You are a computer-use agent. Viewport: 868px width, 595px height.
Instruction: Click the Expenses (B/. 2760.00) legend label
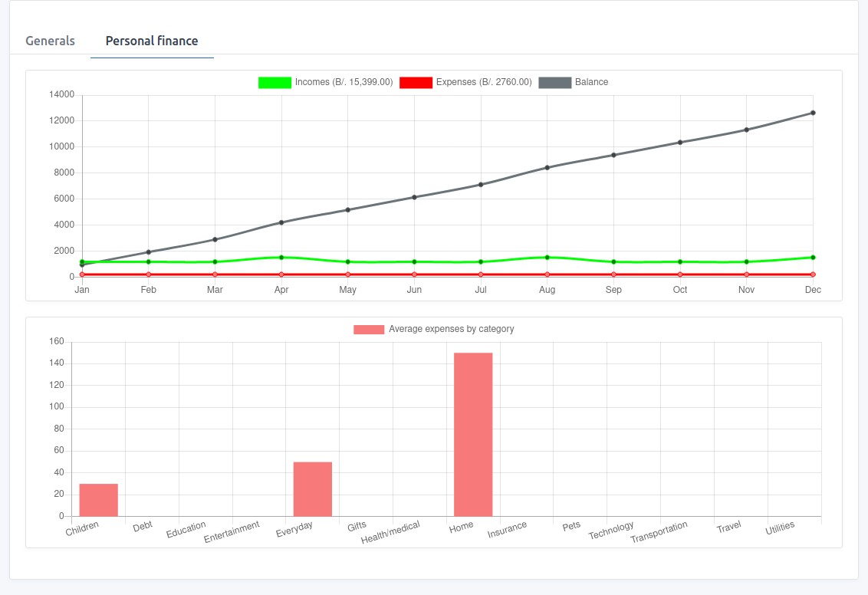[x=484, y=82]
